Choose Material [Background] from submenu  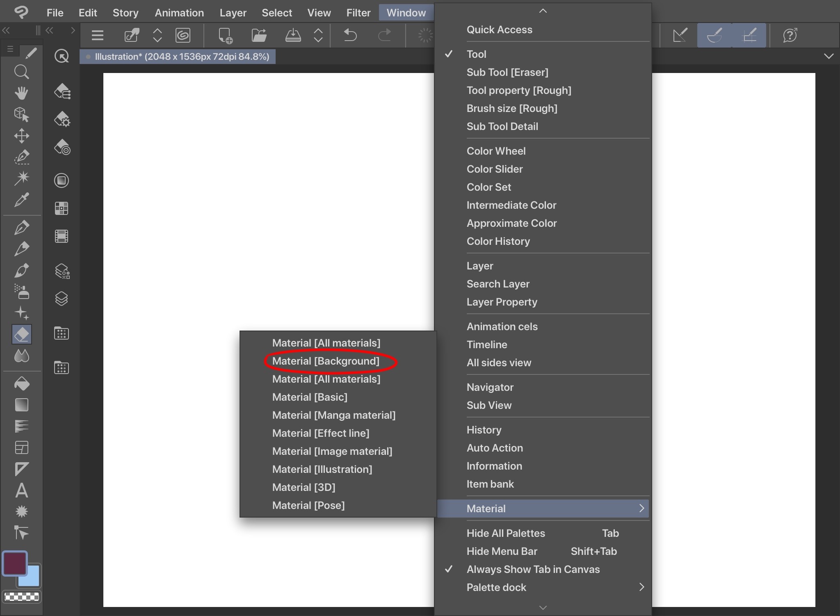[338, 361]
